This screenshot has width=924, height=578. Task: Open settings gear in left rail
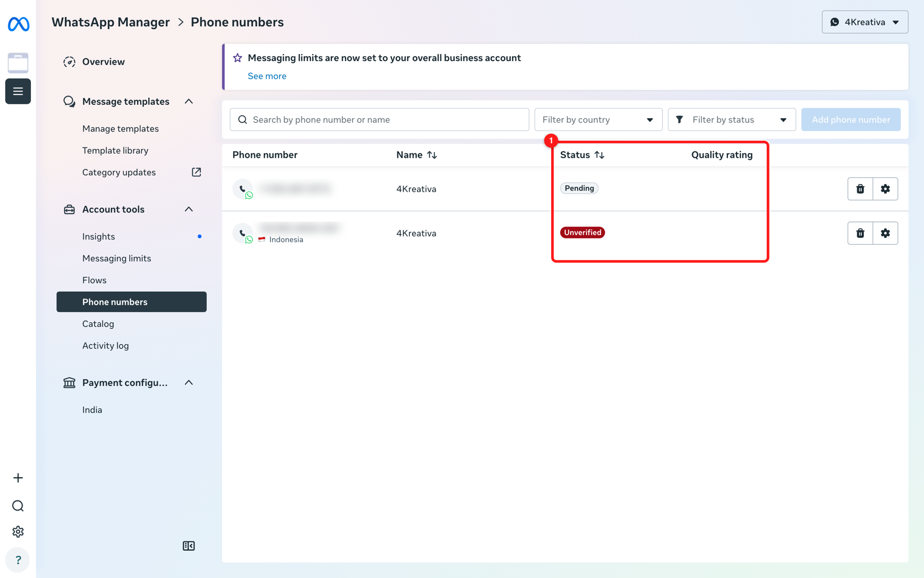pyautogui.click(x=18, y=532)
